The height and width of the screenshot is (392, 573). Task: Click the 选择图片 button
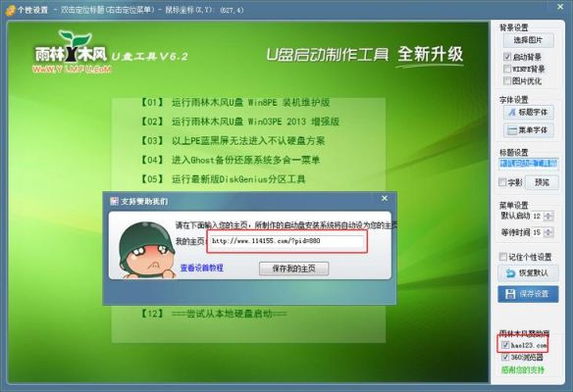[x=529, y=40]
